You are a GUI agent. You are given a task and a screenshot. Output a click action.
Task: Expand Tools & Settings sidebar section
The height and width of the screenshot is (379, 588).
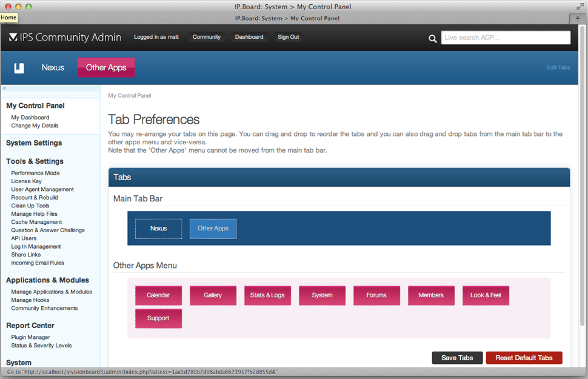(35, 161)
